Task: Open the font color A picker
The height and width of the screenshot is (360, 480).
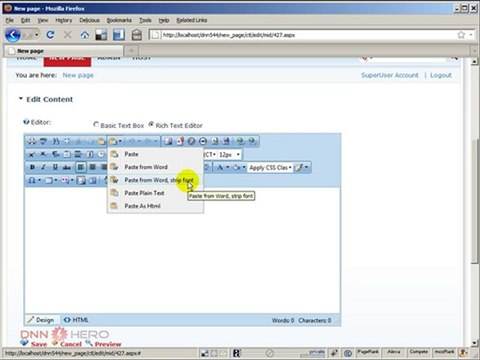Action: pyautogui.click(x=220, y=167)
